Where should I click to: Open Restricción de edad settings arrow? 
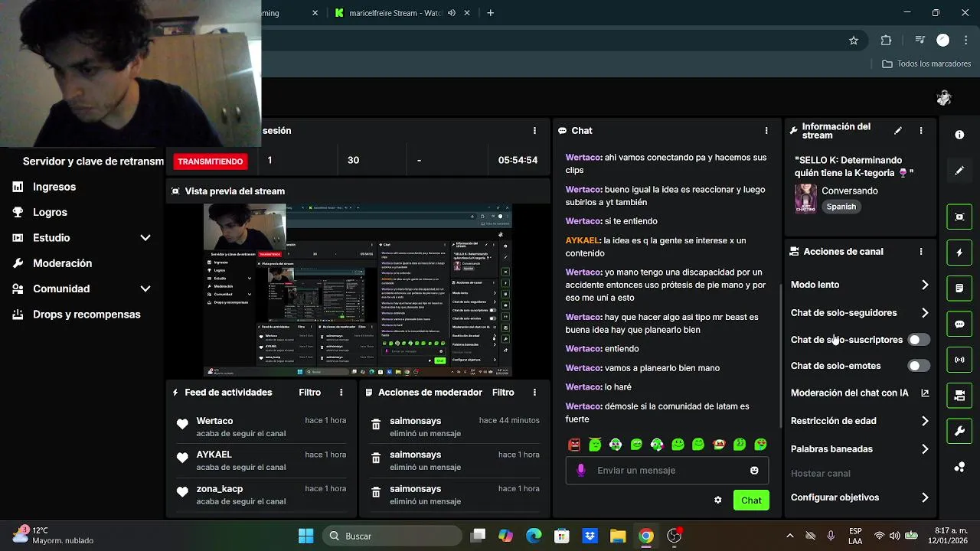[925, 421]
